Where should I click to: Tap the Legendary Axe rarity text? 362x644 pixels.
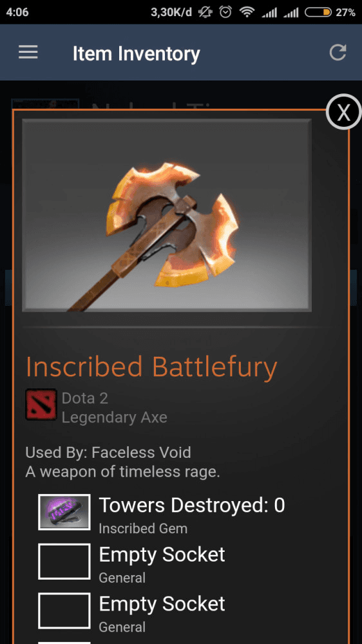click(114, 418)
